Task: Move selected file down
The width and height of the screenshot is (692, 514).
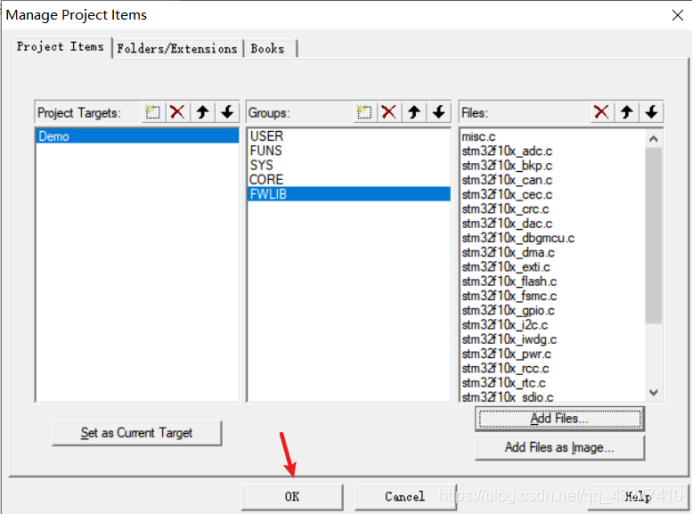Action: 651,112
